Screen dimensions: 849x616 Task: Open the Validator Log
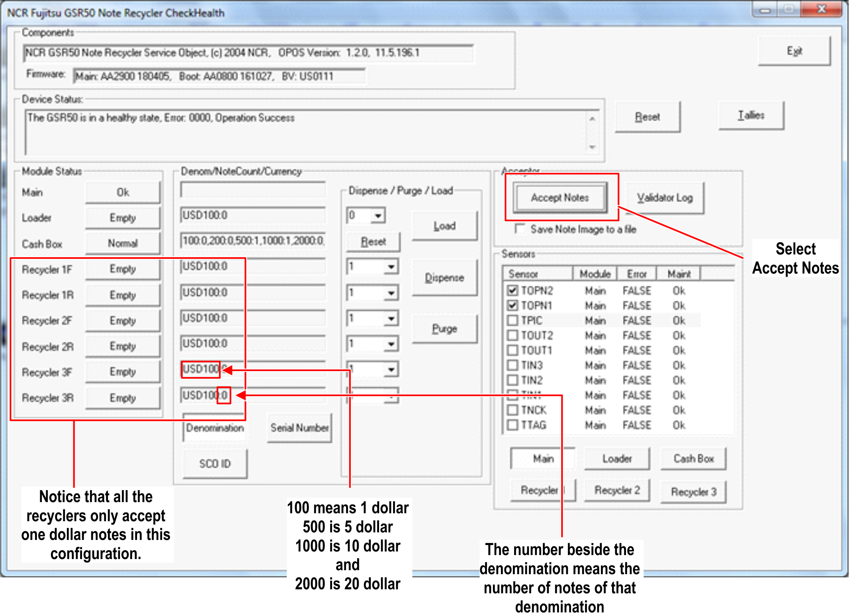tap(665, 198)
